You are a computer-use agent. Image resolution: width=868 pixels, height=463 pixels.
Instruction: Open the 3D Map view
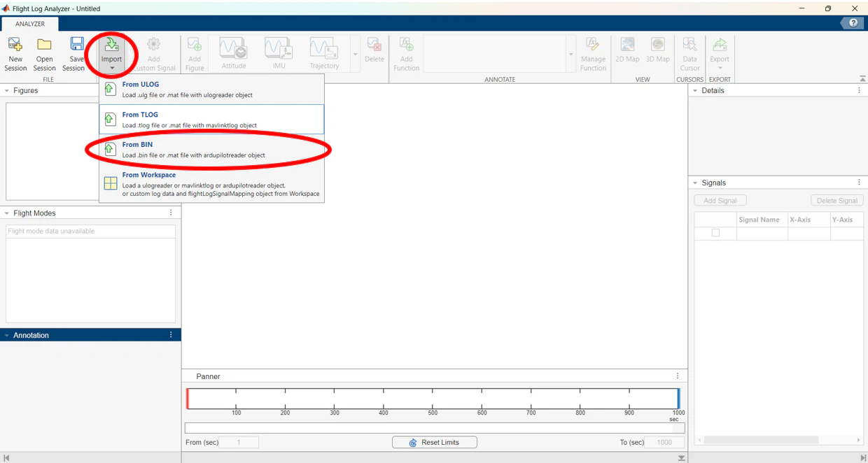(658, 45)
